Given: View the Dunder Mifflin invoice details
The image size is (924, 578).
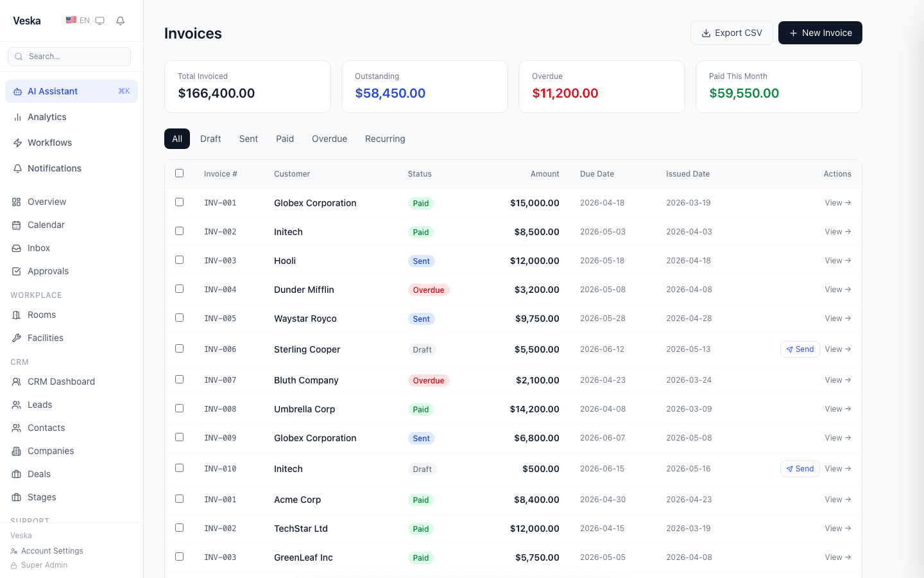Looking at the screenshot, I should click(838, 290).
